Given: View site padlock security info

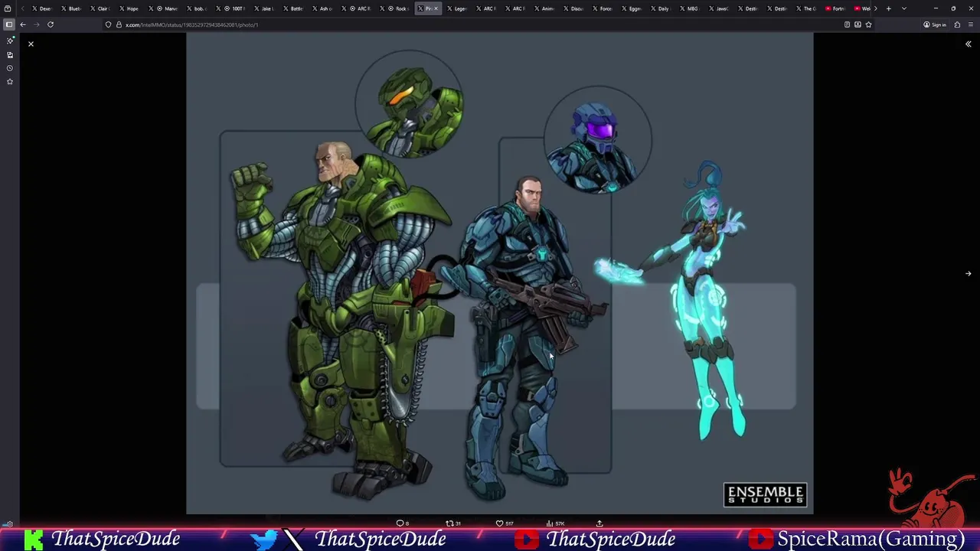Looking at the screenshot, I should [x=119, y=24].
